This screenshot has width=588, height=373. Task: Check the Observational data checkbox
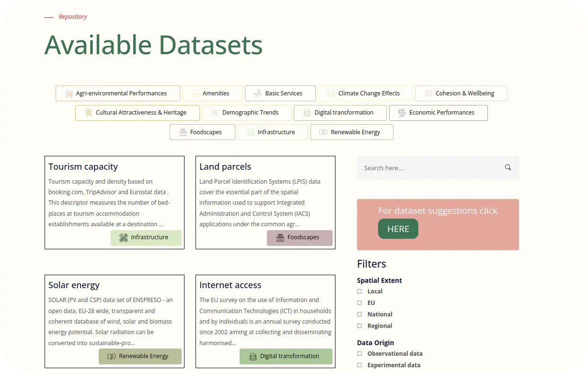[359, 353]
